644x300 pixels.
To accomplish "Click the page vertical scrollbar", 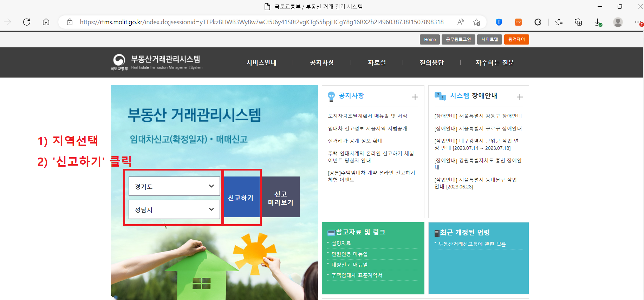I will point(643,165).
